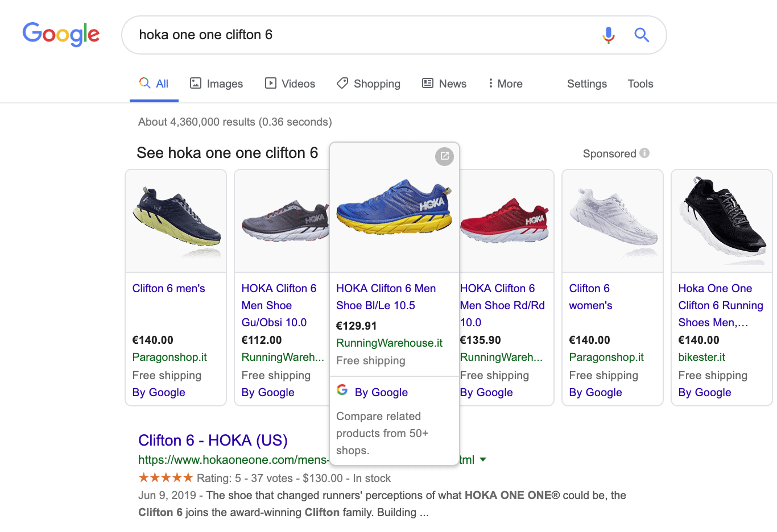The image size is (777, 532).
Task: Select the All results tab
Action: pyautogui.click(x=154, y=84)
